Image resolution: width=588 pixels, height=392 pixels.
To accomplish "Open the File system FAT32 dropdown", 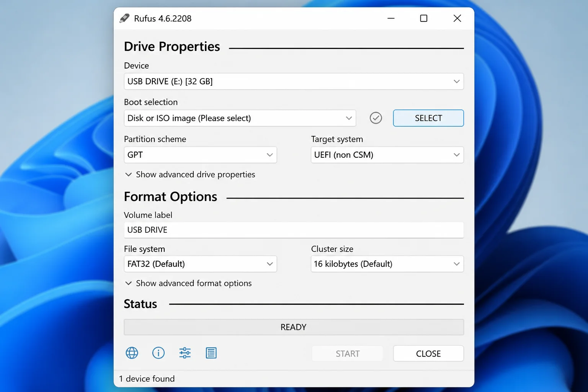I will coord(200,264).
